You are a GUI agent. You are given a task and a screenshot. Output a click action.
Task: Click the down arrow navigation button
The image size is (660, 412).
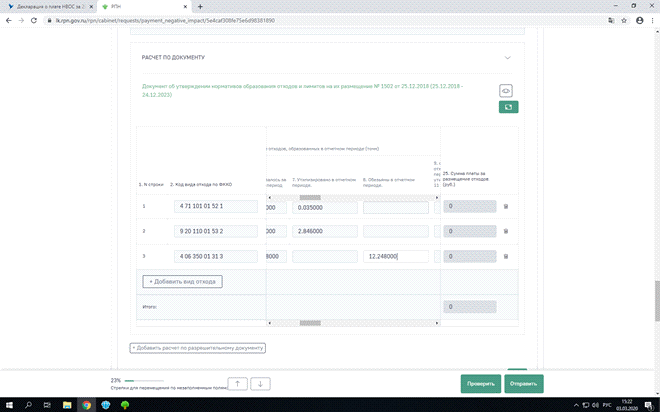(260, 383)
